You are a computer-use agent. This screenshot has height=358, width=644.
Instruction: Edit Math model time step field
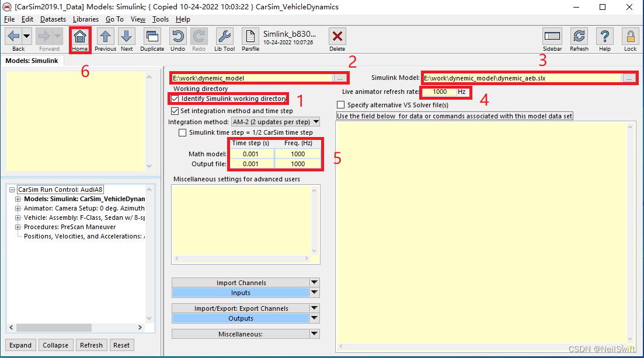click(x=250, y=154)
